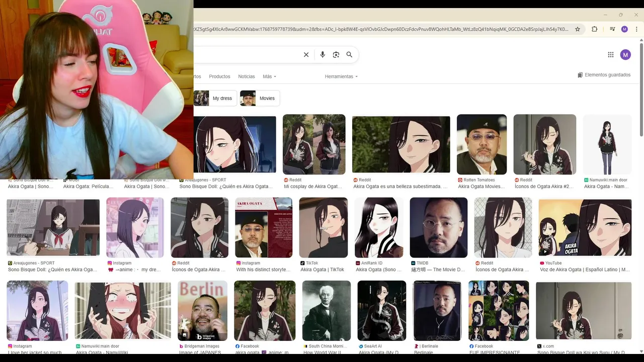Open the SeaArt AI dark jacket character image
644x362 pixels.
382,311
